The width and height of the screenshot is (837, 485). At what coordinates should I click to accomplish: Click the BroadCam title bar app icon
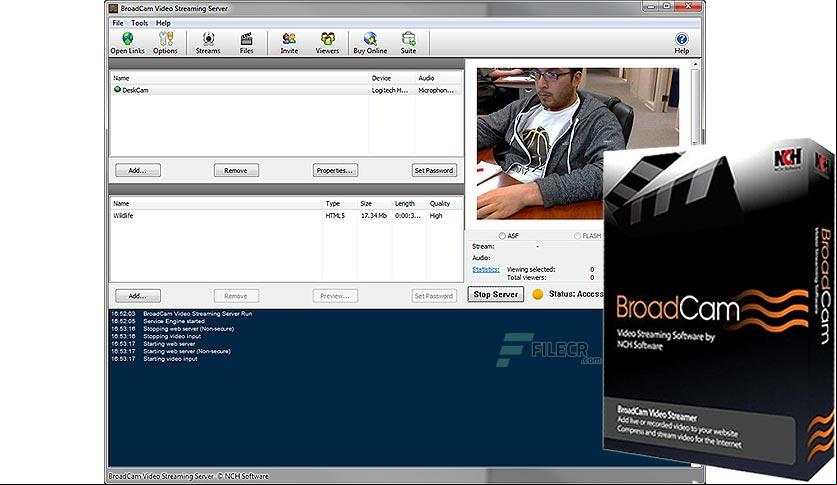[x=113, y=8]
